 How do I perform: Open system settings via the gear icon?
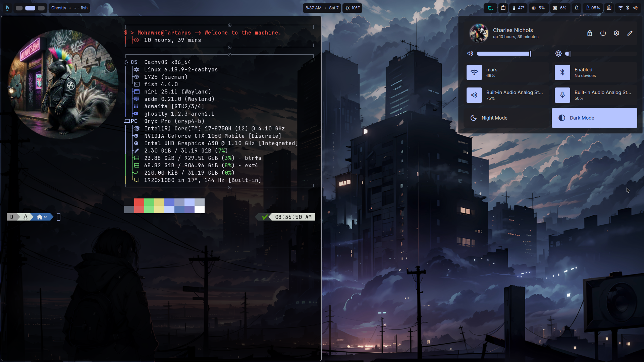click(616, 33)
